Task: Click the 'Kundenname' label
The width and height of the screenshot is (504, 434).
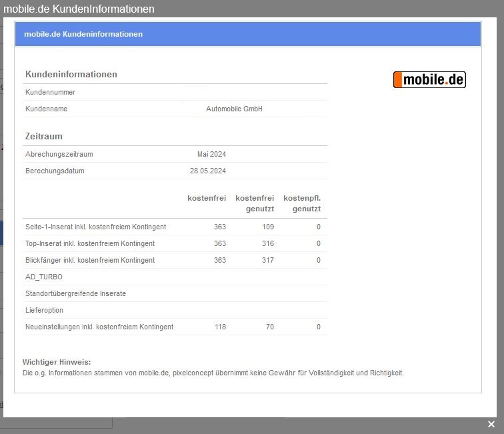Action: [x=46, y=109]
